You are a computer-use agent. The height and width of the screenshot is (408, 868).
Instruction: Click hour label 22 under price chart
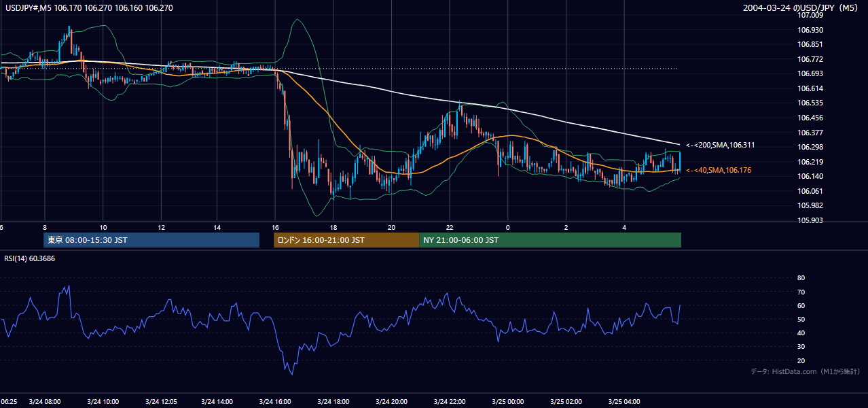click(450, 227)
